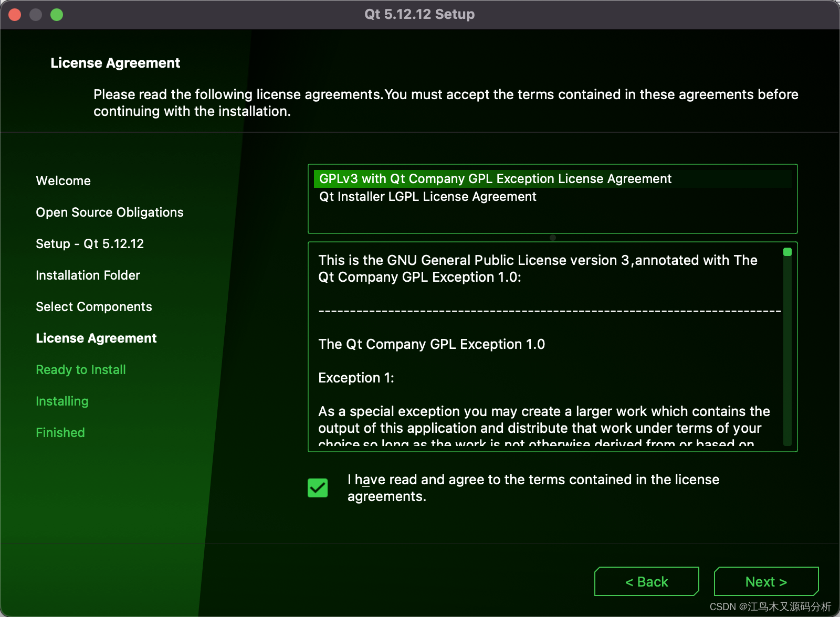Select the License Agreement step
Screen dimensions: 840x617
pos(96,338)
